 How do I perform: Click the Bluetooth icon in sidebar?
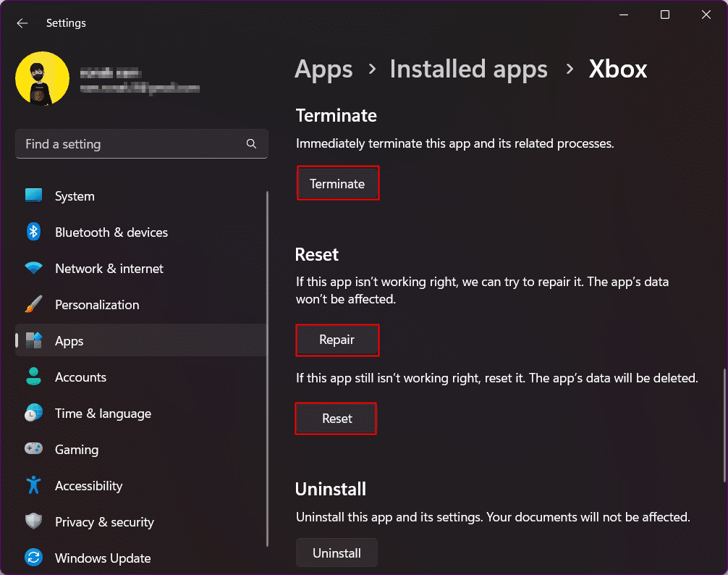33,232
